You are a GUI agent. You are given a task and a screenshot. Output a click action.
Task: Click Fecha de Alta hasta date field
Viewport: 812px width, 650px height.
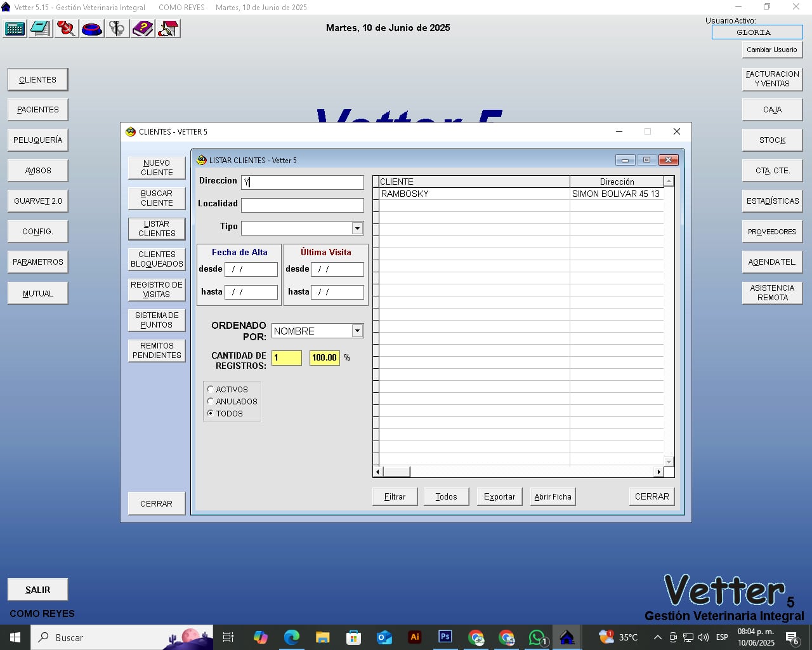point(251,292)
